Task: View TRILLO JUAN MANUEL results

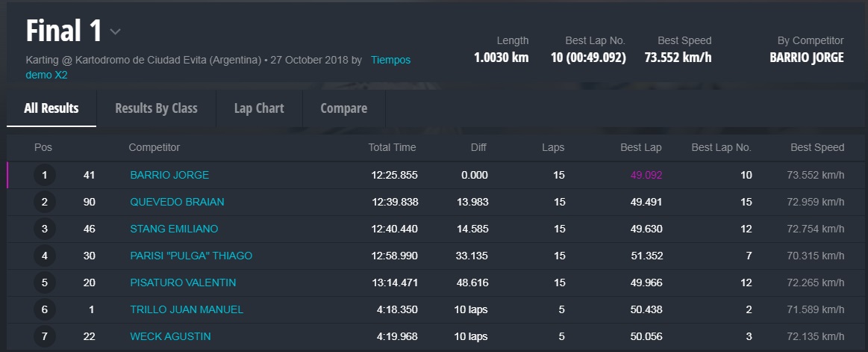Action: click(187, 309)
